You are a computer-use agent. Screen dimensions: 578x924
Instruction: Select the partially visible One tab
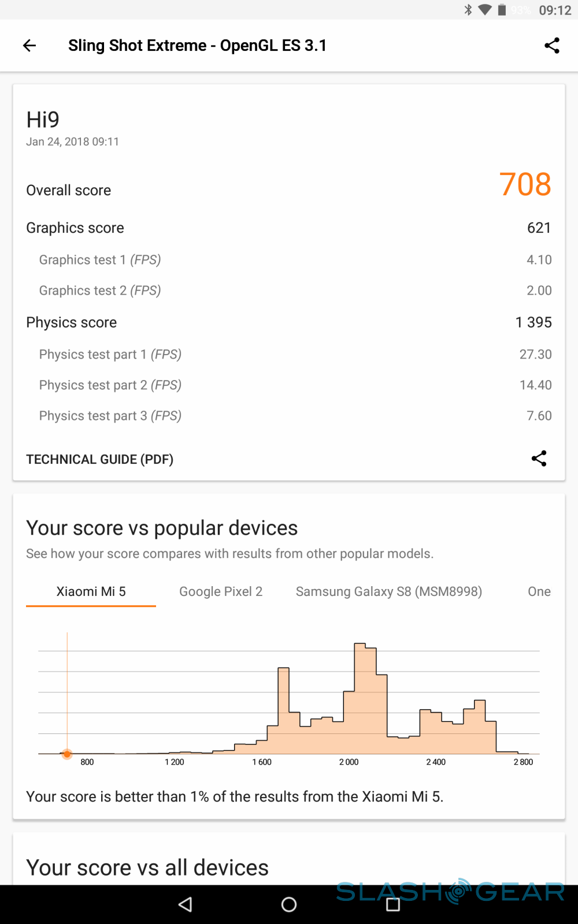[x=539, y=591]
